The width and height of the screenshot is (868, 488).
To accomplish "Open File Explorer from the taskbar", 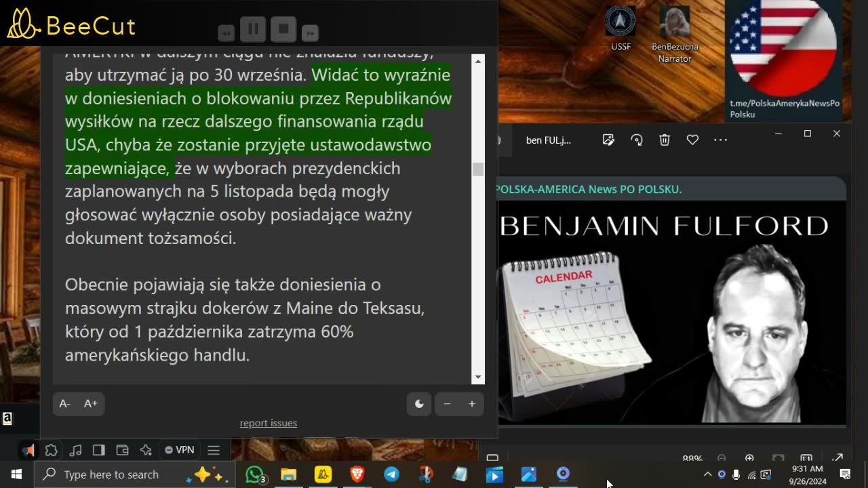I will tap(288, 474).
